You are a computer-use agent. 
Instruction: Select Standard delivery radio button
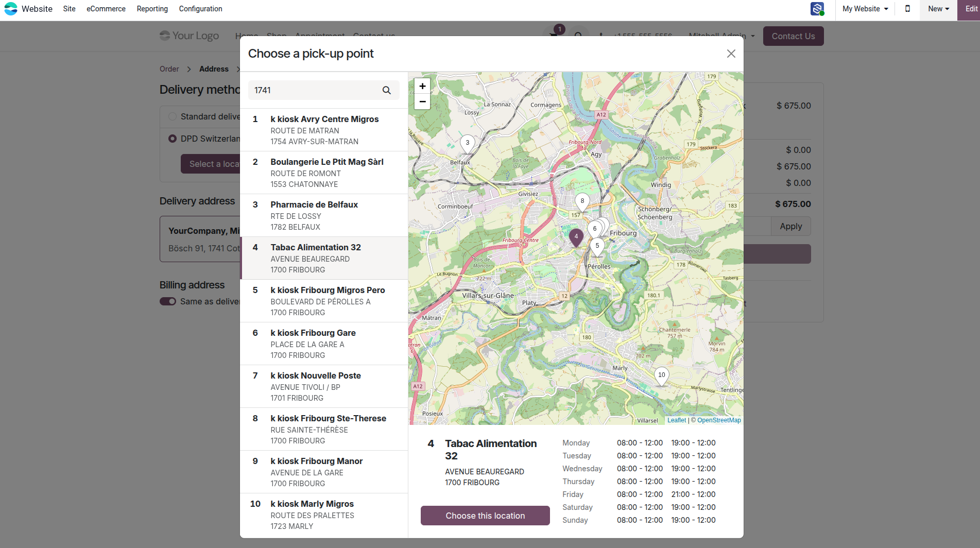point(173,116)
